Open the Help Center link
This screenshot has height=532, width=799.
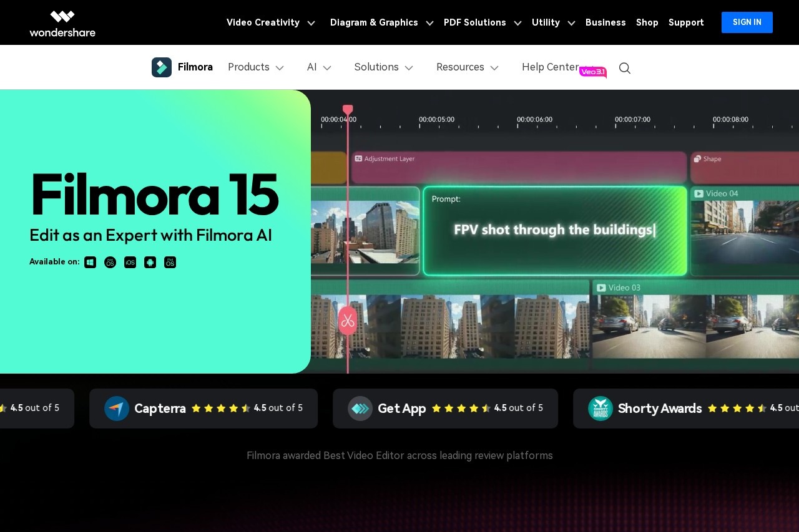point(550,67)
